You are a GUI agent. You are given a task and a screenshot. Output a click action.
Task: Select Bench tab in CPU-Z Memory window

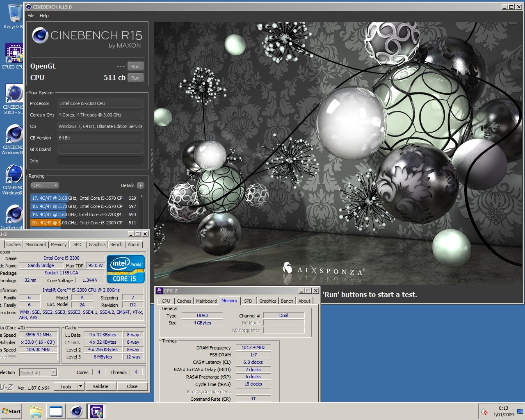pos(287,301)
